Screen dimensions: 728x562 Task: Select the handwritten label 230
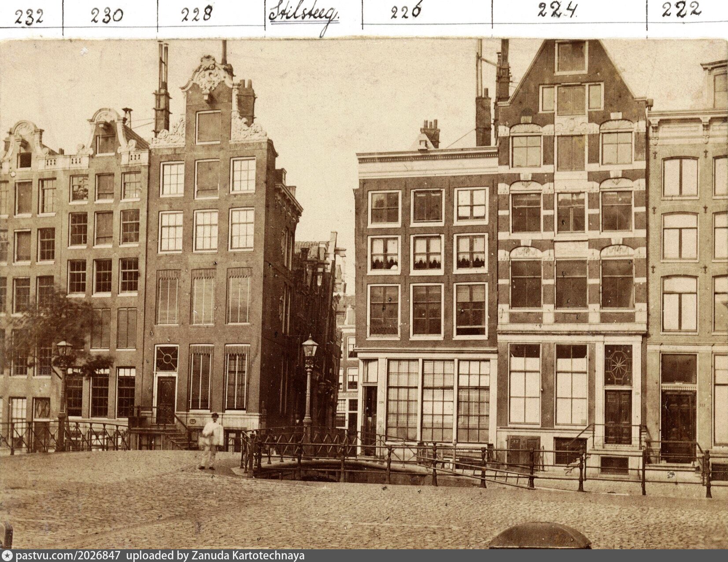point(107,15)
